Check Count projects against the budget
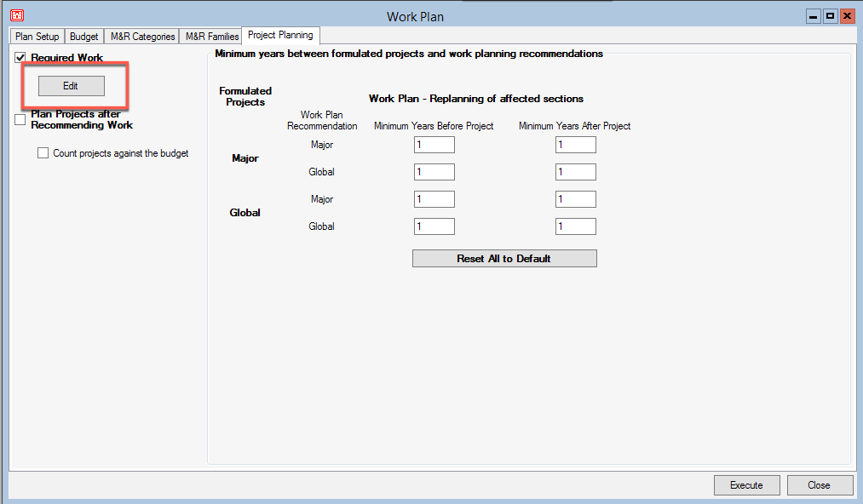The width and height of the screenshot is (863, 504). [x=43, y=154]
